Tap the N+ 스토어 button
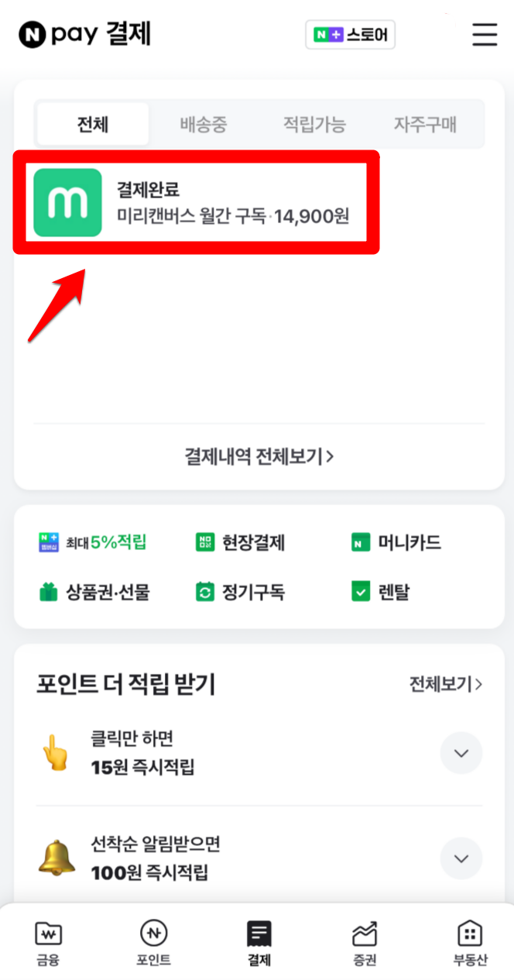The height and width of the screenshot is (980, 514). coord(350,35)
